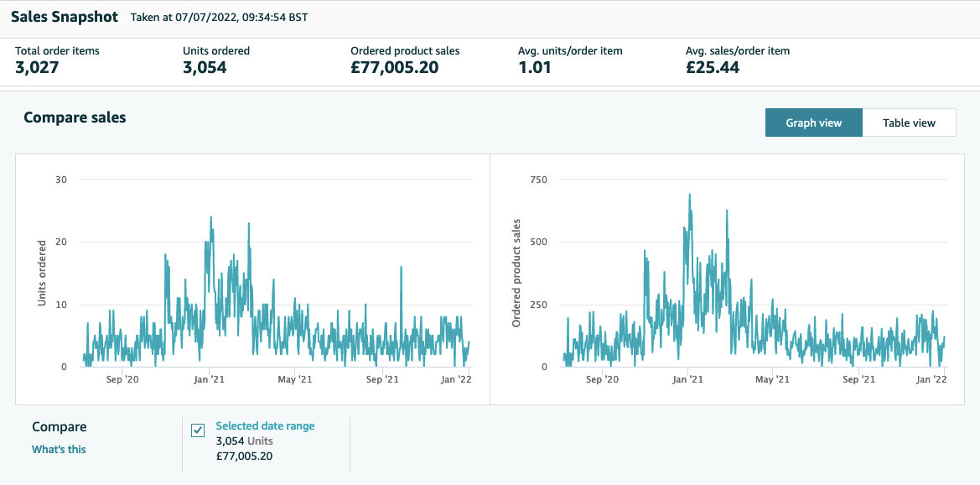980x485 pixels.
Task: Click the tallest peak in Ordered product sales chart
Action: tap(689, 196)
